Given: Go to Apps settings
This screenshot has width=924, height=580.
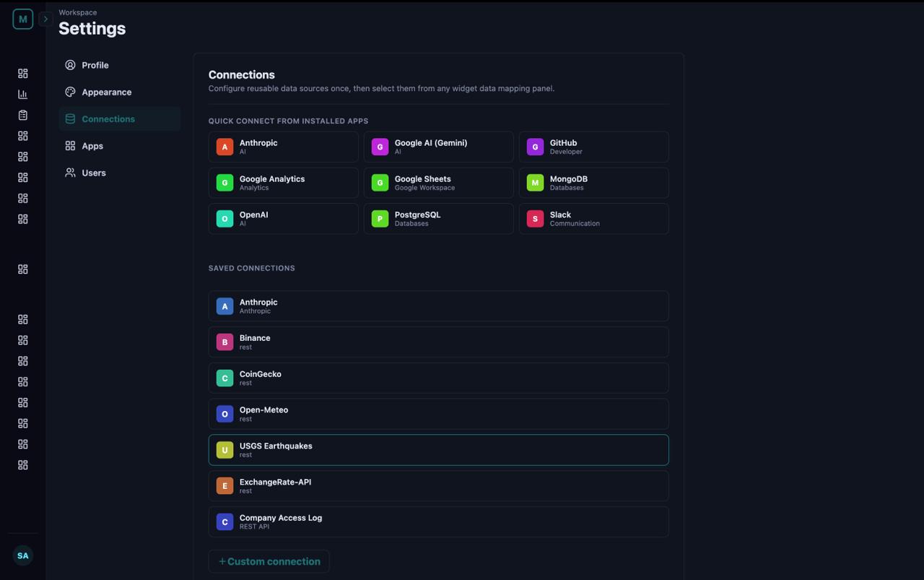Looking at the screenshot, I should click(x=120, y=146).
